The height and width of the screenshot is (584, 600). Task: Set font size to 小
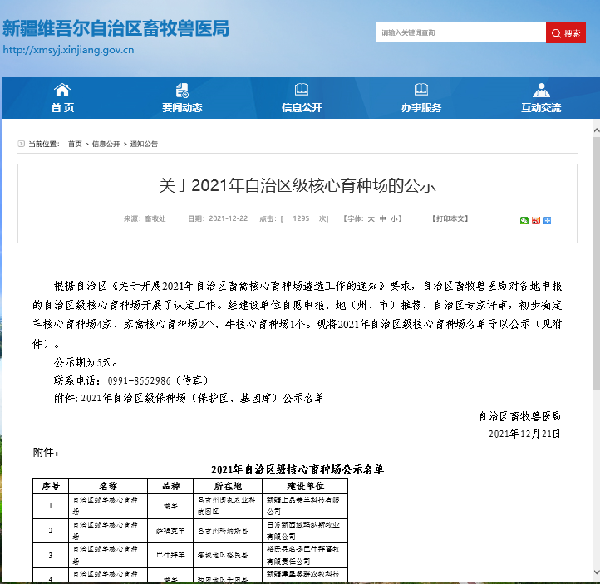pos(394,219)
